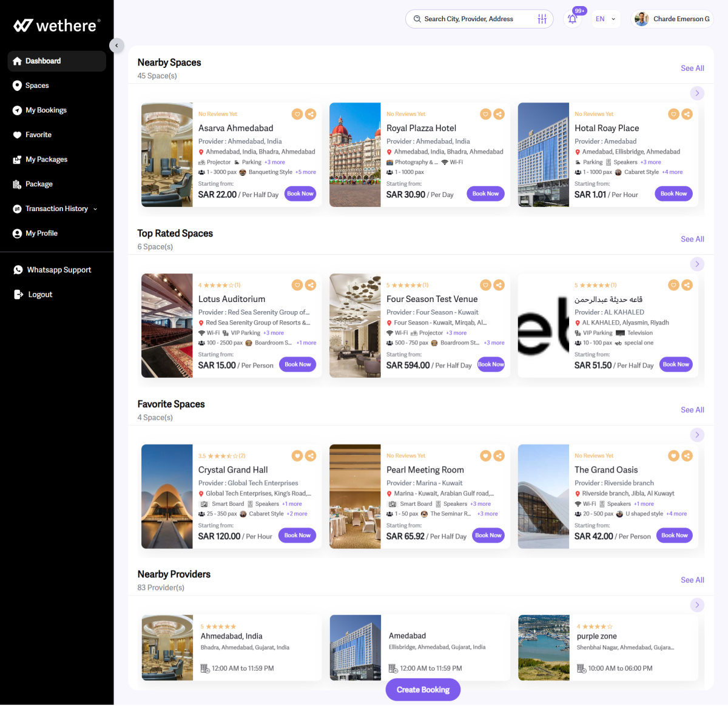Click See All for Top Rated Spaces
This screenshot has height=706, width=728.
pos(692,240)
